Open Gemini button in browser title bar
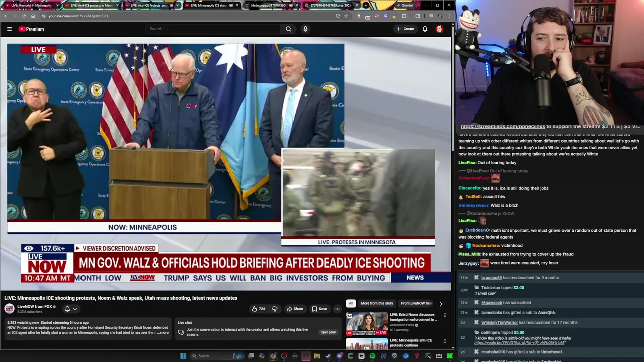This screenshot has width=644, height=362. tap(404, 5)
